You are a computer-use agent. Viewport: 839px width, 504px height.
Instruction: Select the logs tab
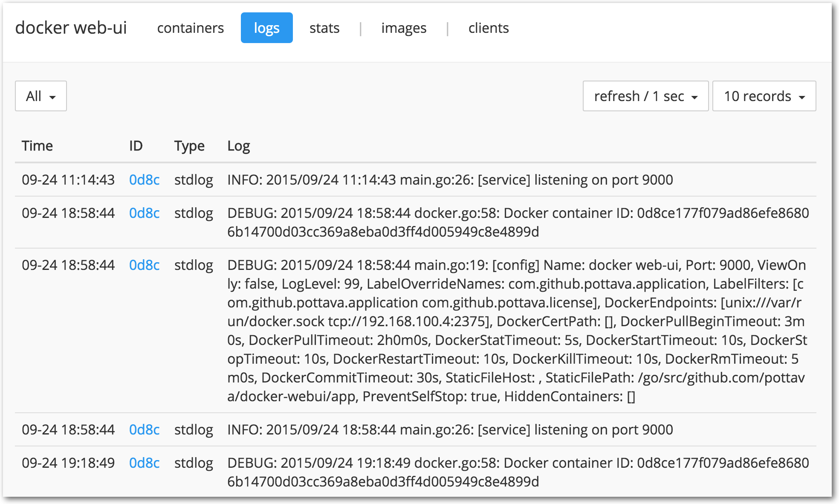tap(266, 28)
